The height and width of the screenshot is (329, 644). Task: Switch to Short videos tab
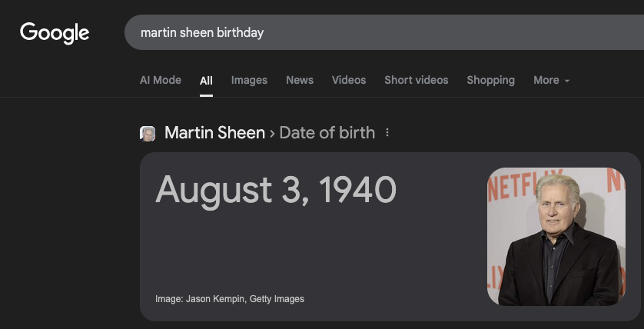(417, 80)
